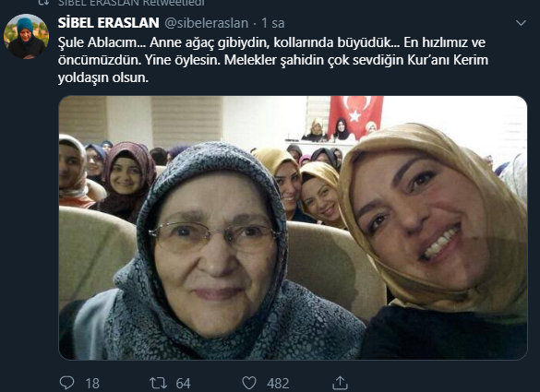
Task: Open the SİBEL ERASLAN display name link
Action: 109,23
